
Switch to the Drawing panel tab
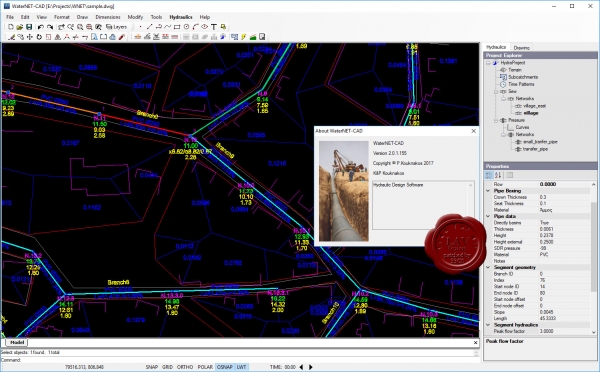coord(521,48)
